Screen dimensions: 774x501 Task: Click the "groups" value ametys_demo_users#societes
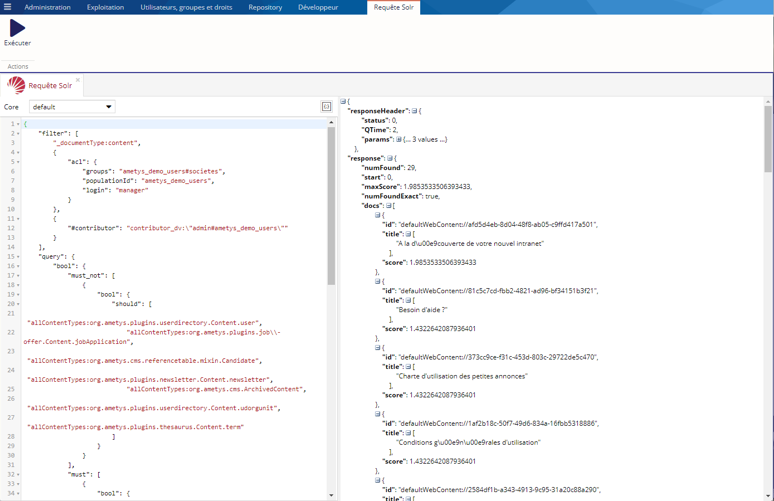[172, 172]
